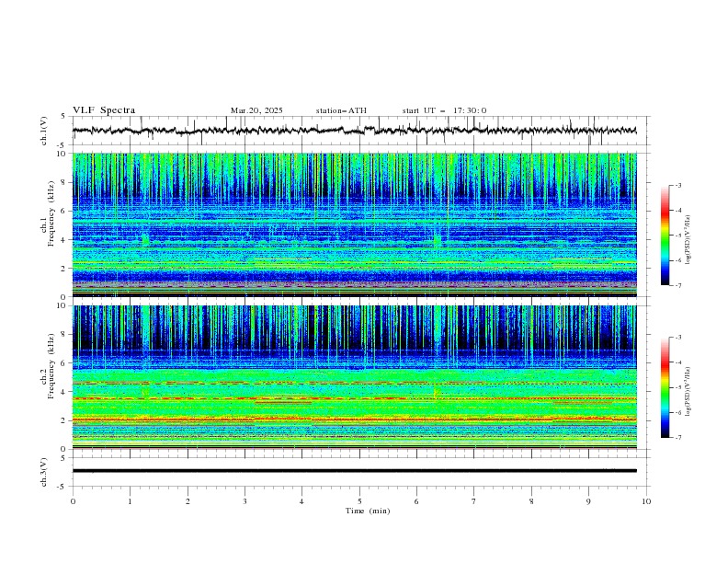The image size is (728, 563).
Task: Click the "4" kHz tick of ch.2 spectrogram
Action: (x=65, y=392)
